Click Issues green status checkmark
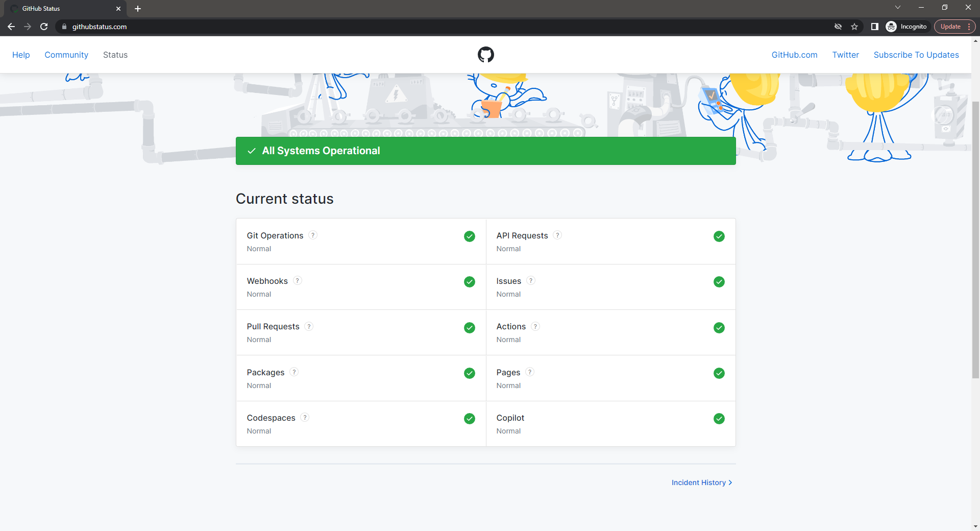This screenshot has height=531, width=980. pos(719,282)
